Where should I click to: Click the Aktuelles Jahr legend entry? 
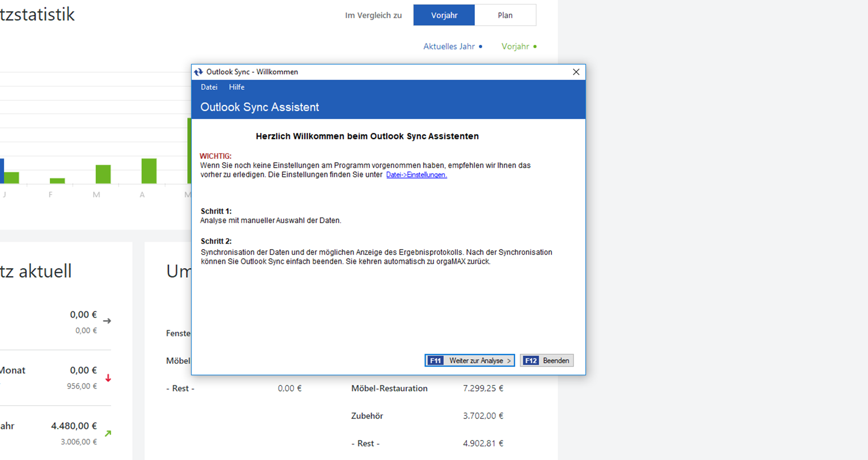[453, 46]
